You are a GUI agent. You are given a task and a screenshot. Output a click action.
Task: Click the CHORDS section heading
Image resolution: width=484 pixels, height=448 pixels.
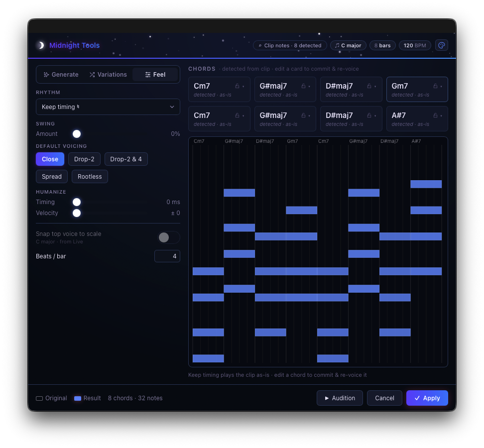202,69
